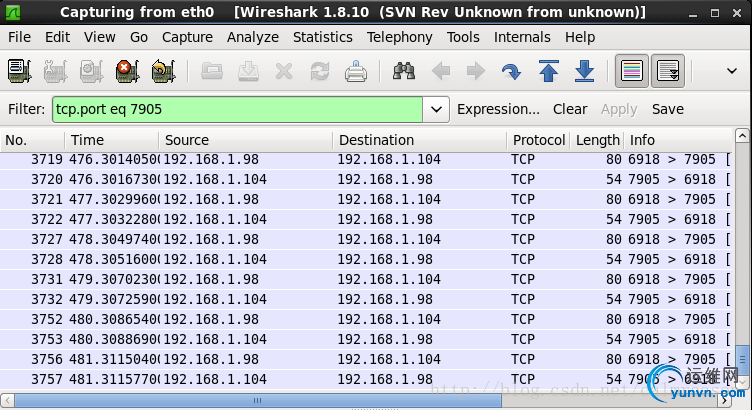This screenshot has width=752, height=410.
Task: Open the capture interfaces list icon
Action: tap(20, 72)
